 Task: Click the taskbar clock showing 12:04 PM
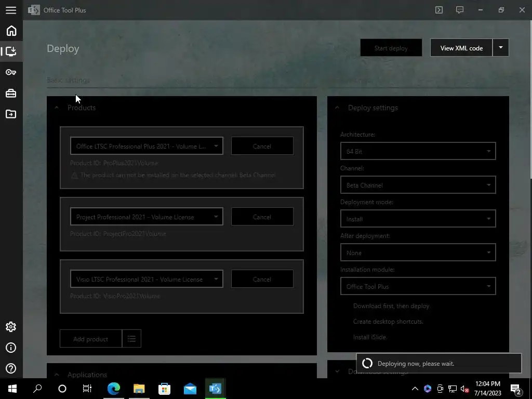[x=487, y=389]
